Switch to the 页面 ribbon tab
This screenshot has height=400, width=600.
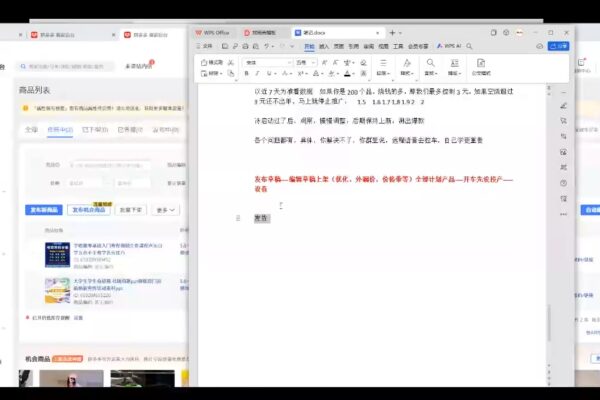339,46
